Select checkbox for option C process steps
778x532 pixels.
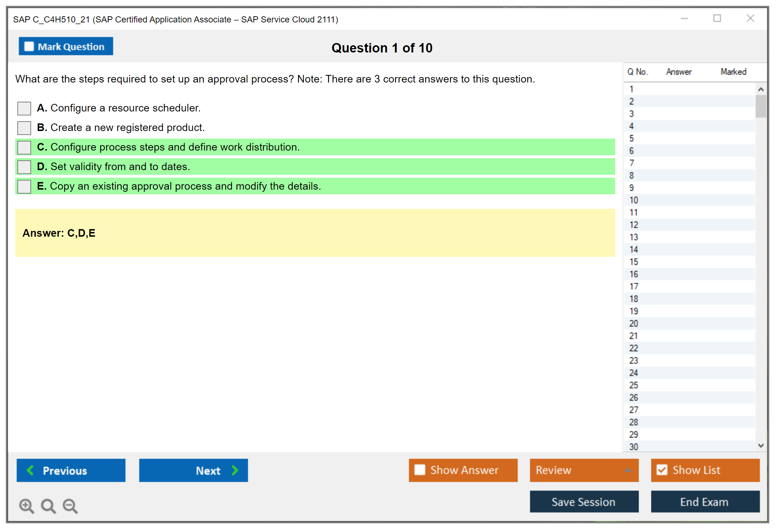pos(24,147)
